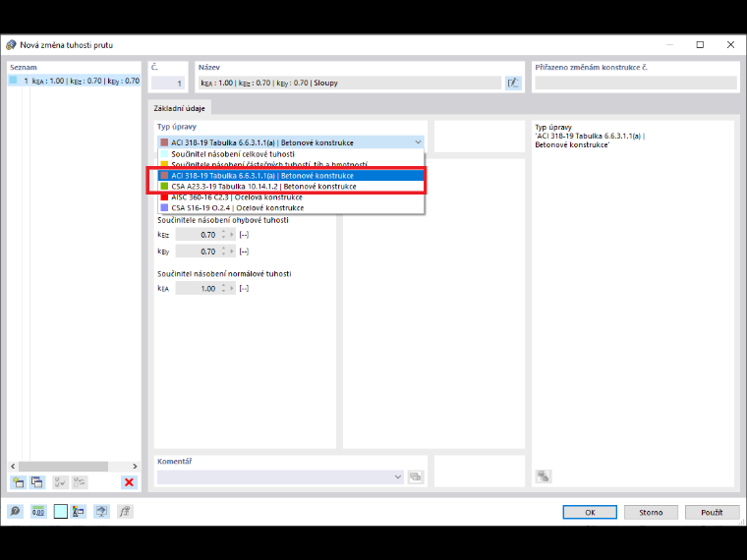Click the kEIz 0.70 value field

point(198,235)
